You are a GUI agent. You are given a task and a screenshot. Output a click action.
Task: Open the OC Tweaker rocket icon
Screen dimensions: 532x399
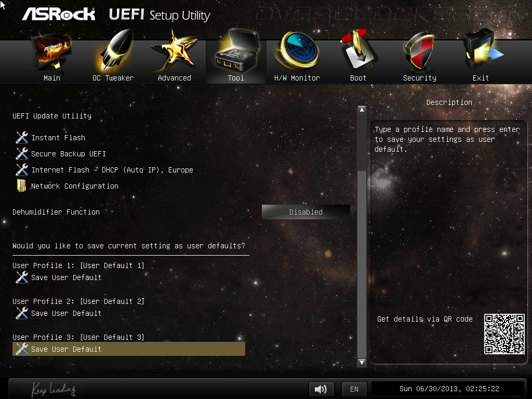click(115, 50)
